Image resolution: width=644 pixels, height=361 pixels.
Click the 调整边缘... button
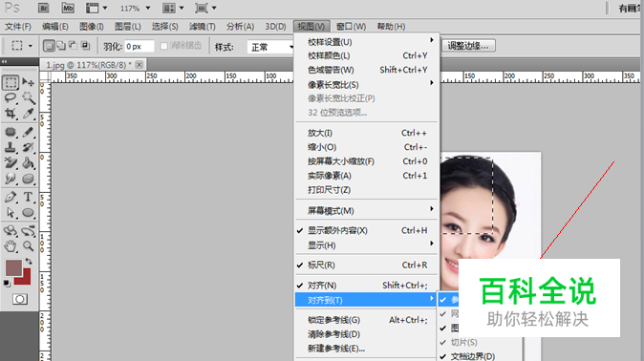[468, 46]
